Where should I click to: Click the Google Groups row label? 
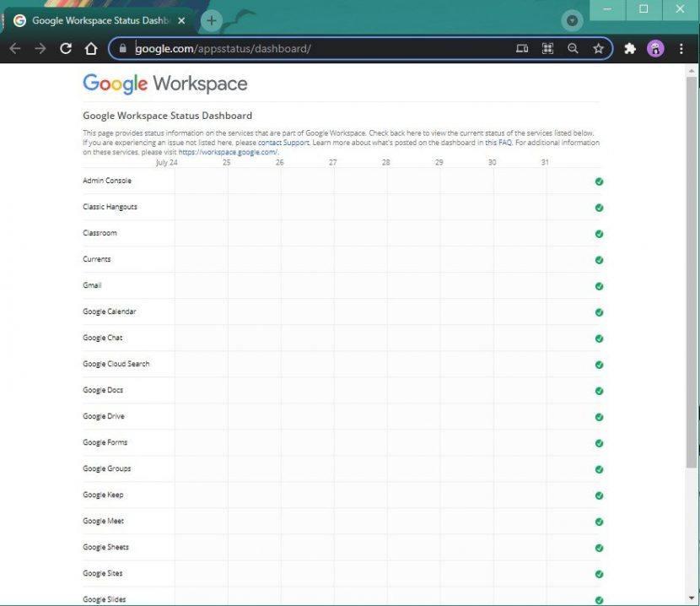point(107,468)
